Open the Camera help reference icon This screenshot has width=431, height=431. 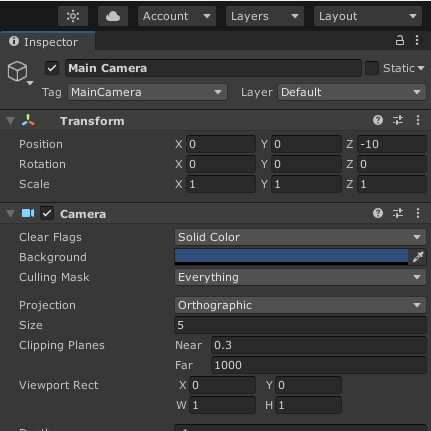point(378,213)
